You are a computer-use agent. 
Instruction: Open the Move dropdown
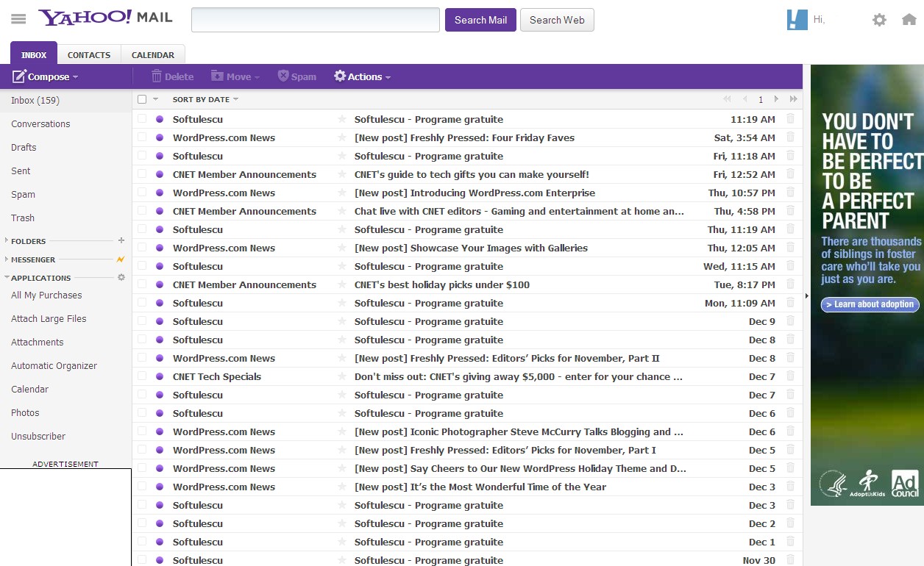click(237, 76)
